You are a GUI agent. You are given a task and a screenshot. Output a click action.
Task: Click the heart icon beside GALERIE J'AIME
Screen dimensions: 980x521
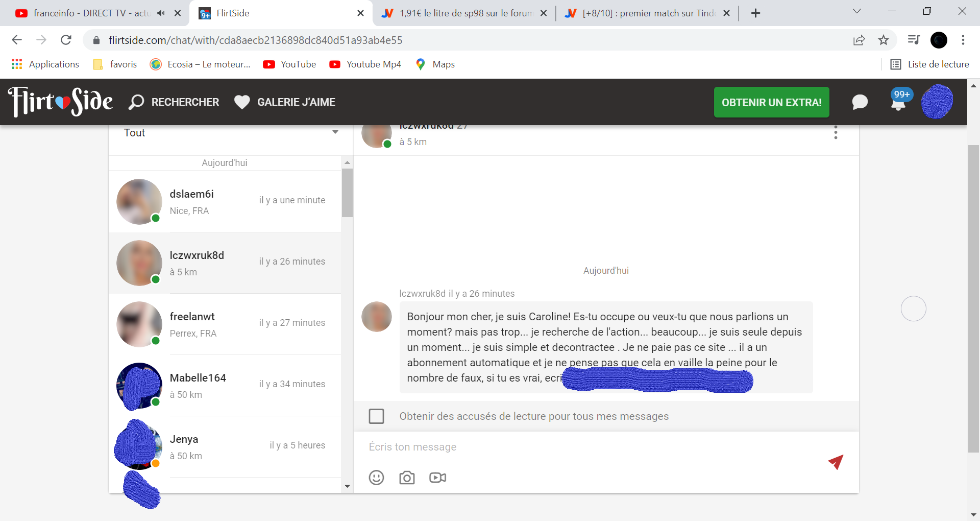point(242,102)
